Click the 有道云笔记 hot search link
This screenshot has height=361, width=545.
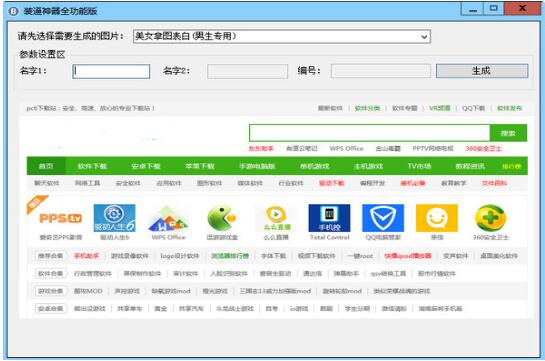(x=302, y=148)
